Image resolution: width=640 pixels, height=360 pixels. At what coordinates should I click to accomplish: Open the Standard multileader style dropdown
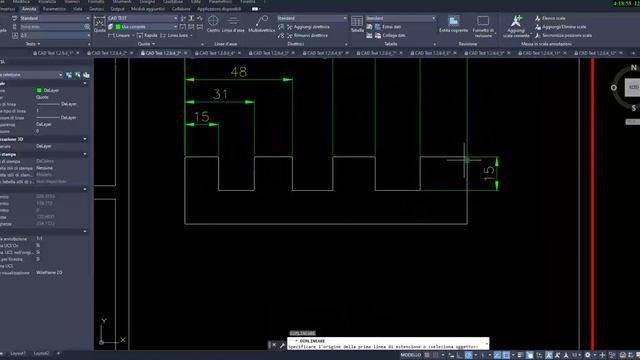(x=312, y=18)
